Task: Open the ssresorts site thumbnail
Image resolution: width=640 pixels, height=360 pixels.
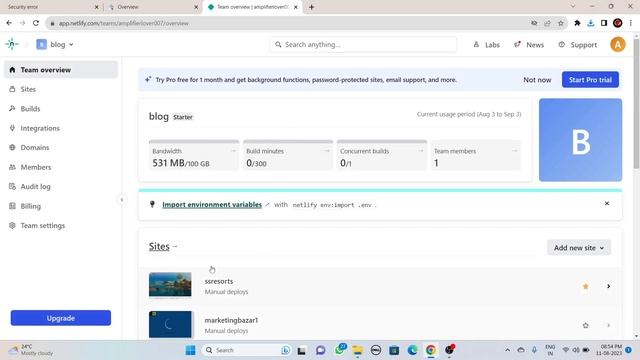Action: coord(170,284)
